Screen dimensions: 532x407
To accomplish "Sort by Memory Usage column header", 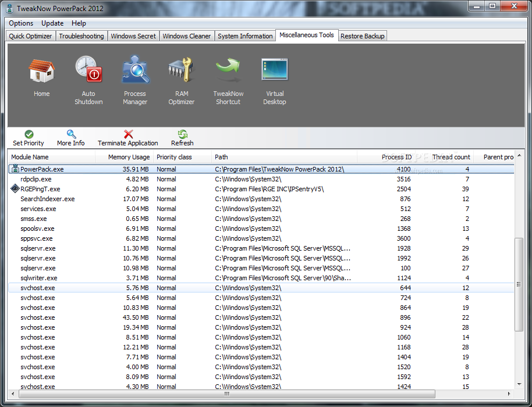I will (x=124, y=157).
